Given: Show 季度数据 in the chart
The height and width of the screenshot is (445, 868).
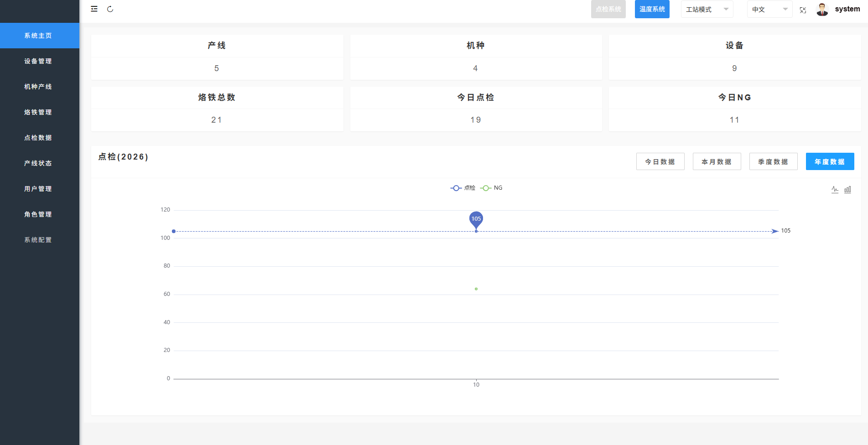Looking at the screenshot, I should pyautogui.click(x=774, y=161).
